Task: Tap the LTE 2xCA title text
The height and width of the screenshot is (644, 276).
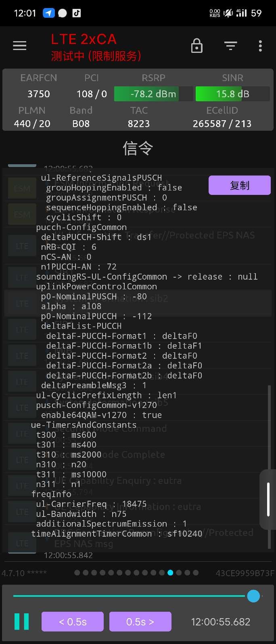Action: pyautogui.click(x=84, y=40)
